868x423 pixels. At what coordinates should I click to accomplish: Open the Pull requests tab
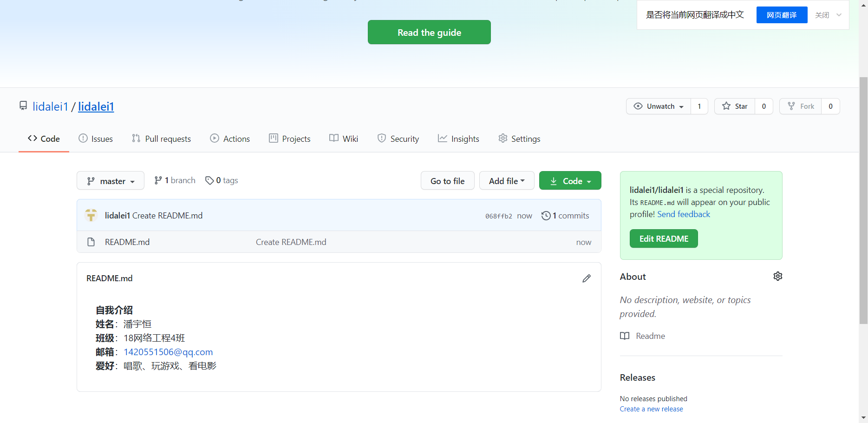point(161,139)
